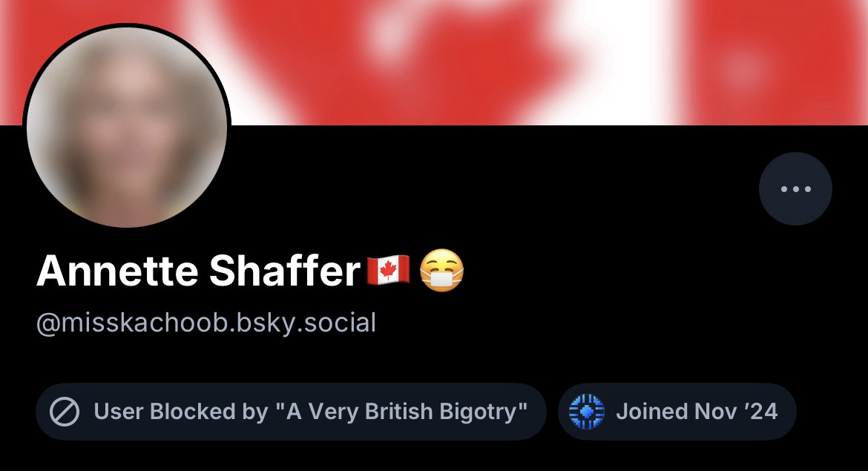This screenshot has width=868, height=471.
Task: Click the "Annette" first name text
Action: pyautogui.click(x=116, y=271)
